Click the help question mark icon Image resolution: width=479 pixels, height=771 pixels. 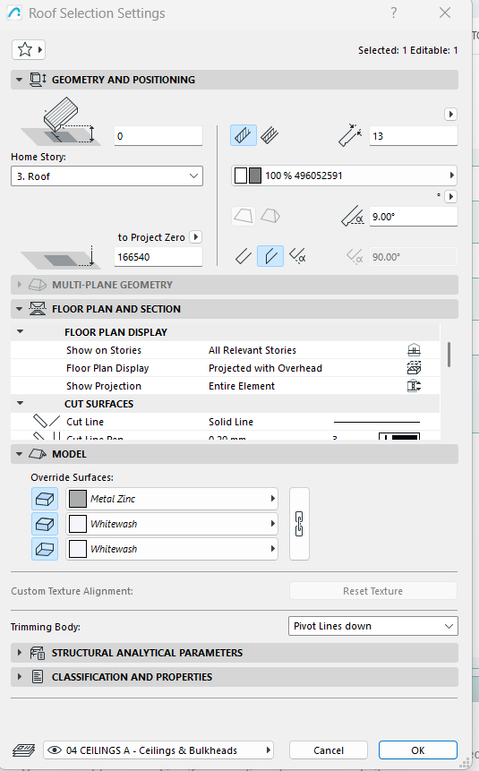tap(393, 13)
